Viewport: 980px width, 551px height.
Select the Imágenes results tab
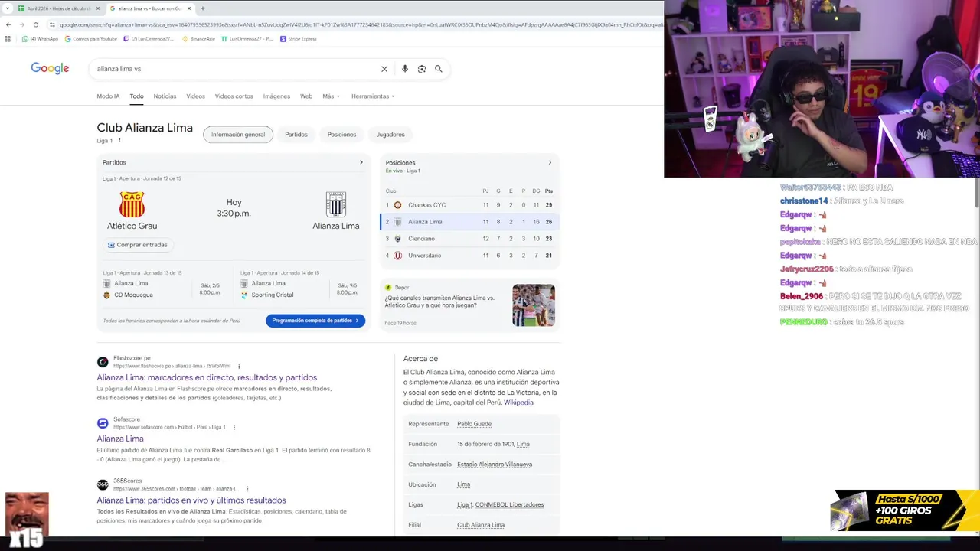[x=276, y=96]
